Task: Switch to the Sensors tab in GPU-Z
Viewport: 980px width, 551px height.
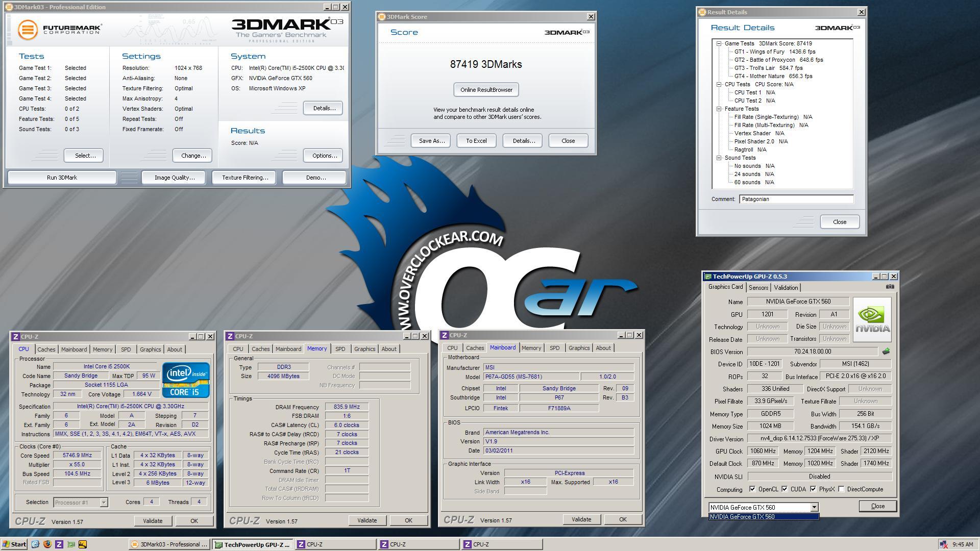Action: 758,288
